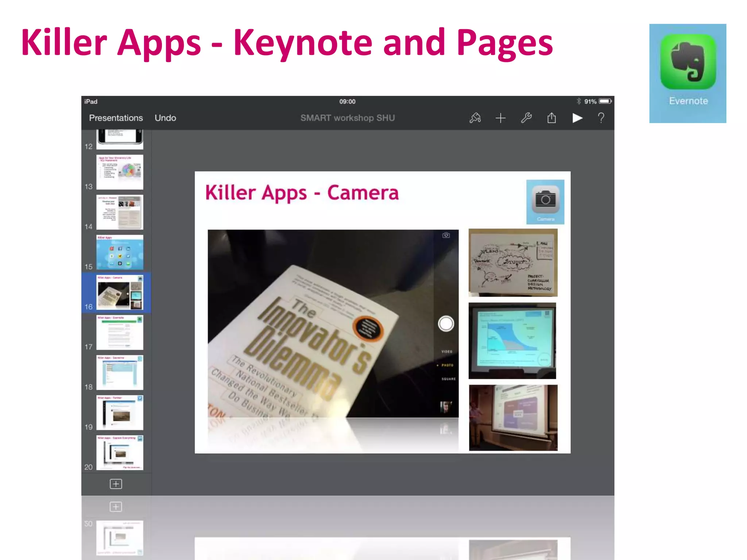This screenshot has height=560, width=747.
Task: Select the lecture room projector photo
Action: point(513,418)
